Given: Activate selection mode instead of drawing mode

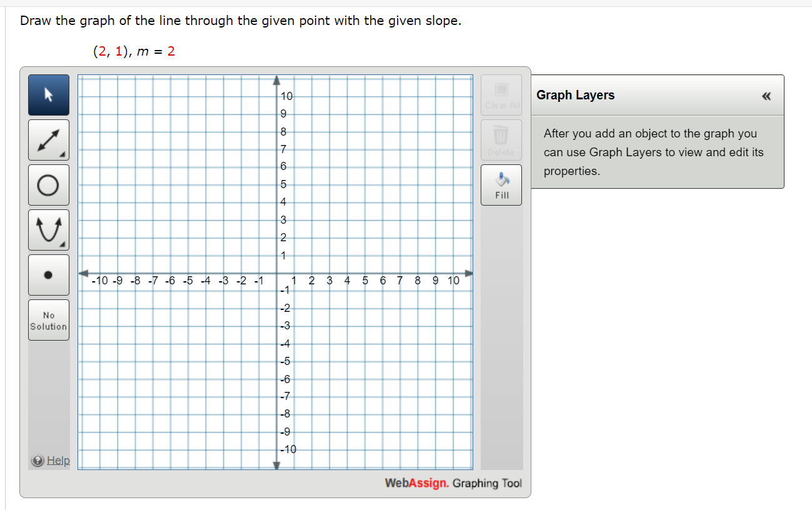Looking at the screenshot, I should (48, 94).
